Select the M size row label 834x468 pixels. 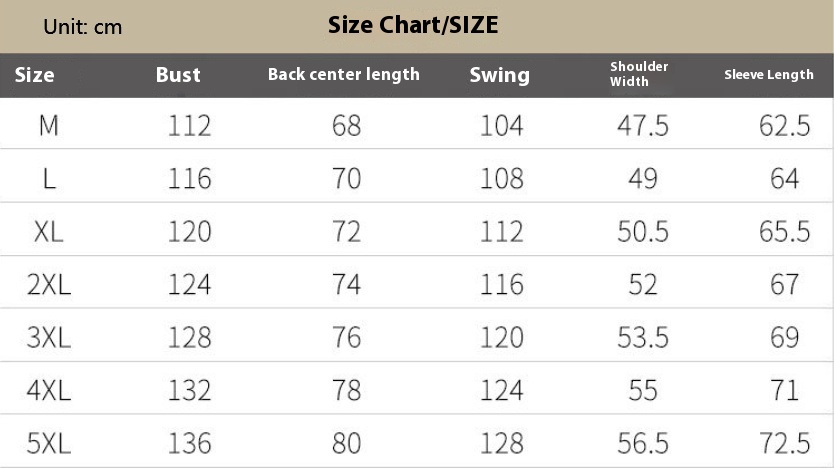48,126
